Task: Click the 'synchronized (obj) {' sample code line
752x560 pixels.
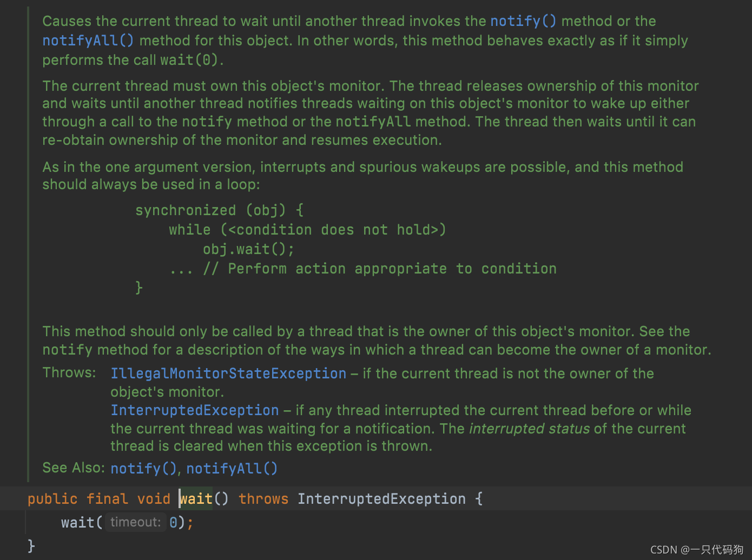Action: 220,210
